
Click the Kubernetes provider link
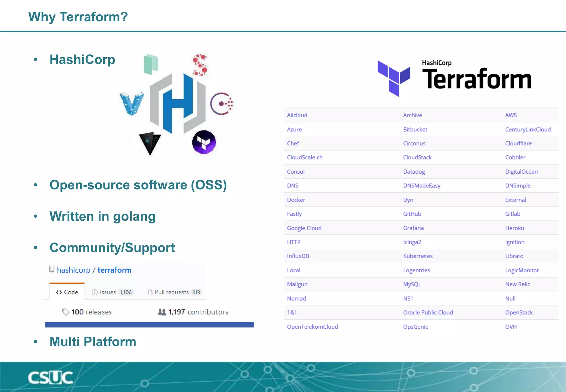(418, 256)
